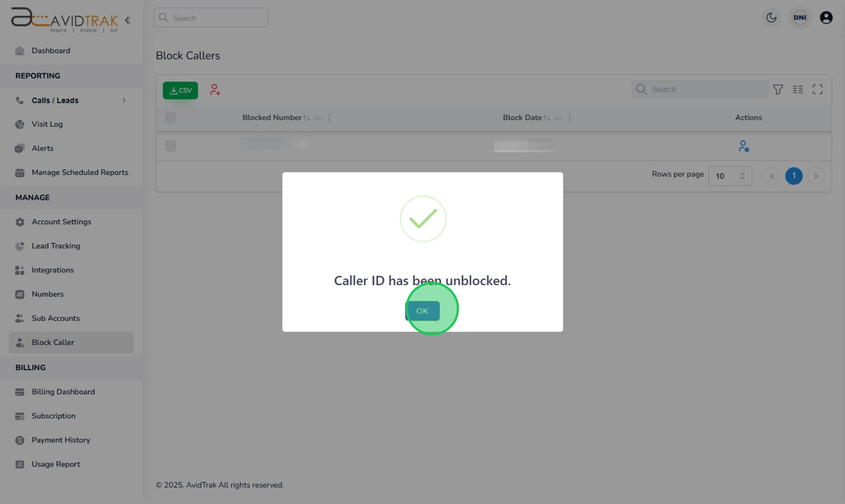This screenshot has width=845, height=504.
Task: Click OK in the unblocked confirmation dialog
Action: (422, 311)
